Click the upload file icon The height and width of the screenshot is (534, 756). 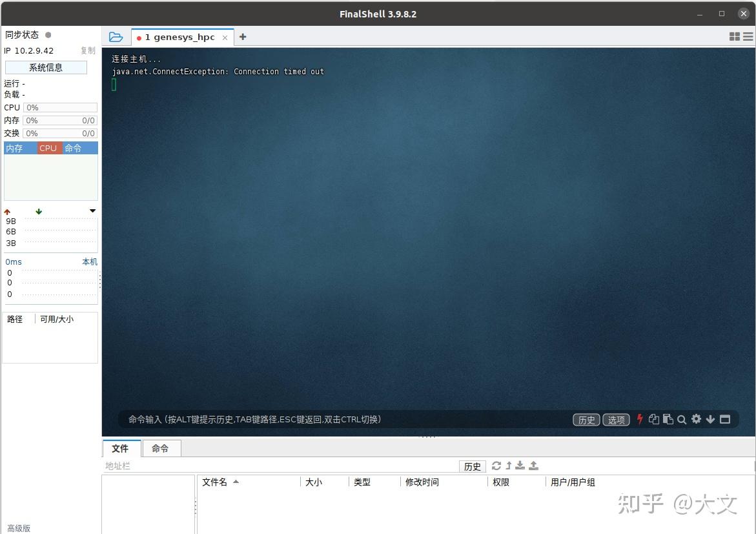[534, 466]
